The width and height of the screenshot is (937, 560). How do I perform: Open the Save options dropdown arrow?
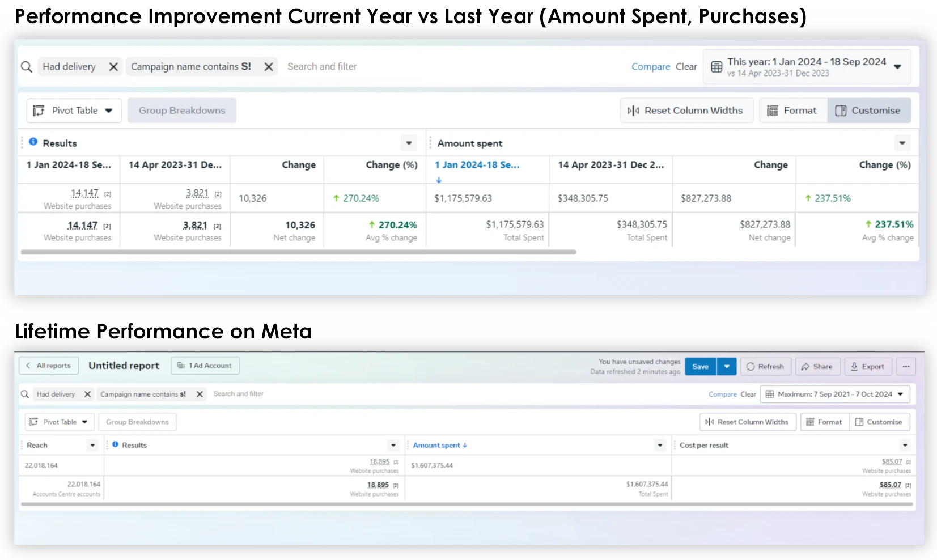tap(727, 367)
